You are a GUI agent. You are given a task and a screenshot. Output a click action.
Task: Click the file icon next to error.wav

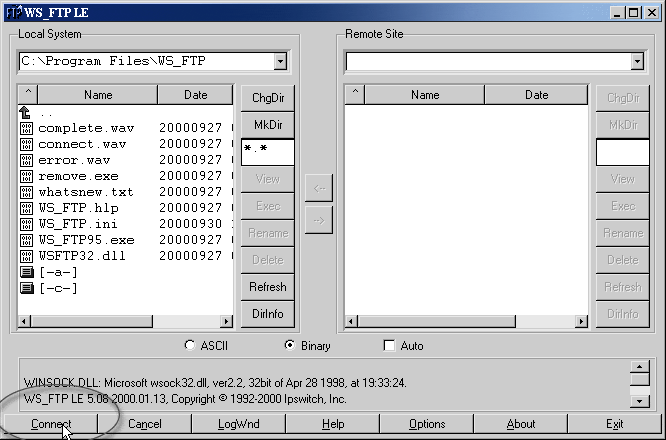point(26,161)
